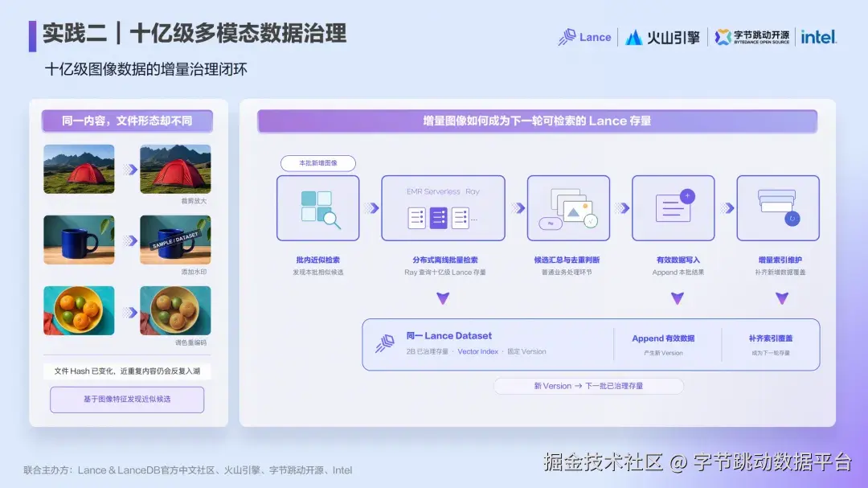Click the down arrow below 增量索引维护
This screenshot has width=868, height=488.
782,298
